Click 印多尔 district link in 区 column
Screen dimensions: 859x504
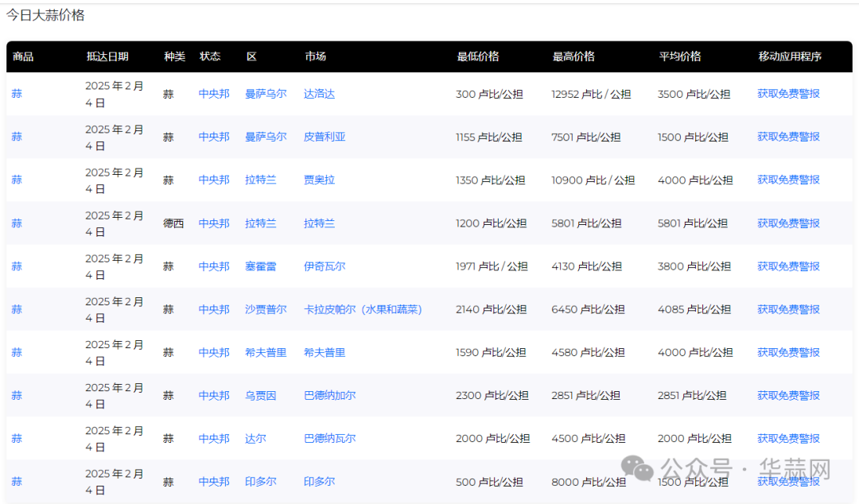tap(261, 482)
